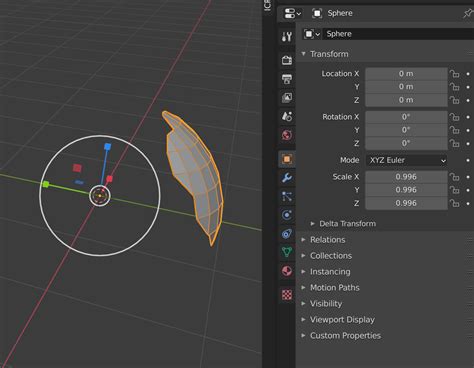Animate Rotation X using its dot
The image size is (474, 368).
coord(468,117)
